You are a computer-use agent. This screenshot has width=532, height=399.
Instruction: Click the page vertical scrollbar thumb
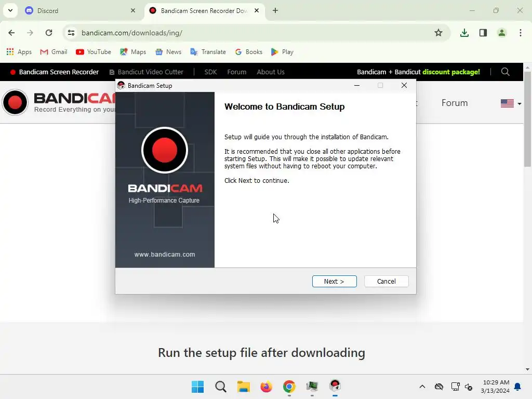[527, 119]
